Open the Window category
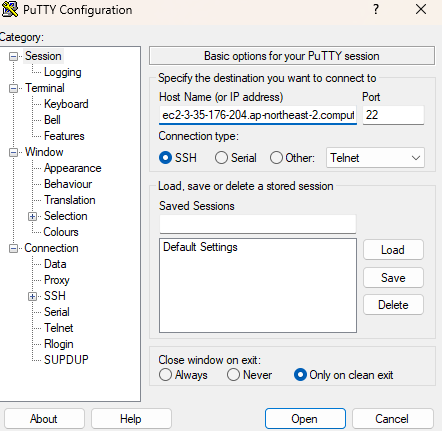Screen dimensions: 442x431 pyautogui.click(x=44, y=152)
